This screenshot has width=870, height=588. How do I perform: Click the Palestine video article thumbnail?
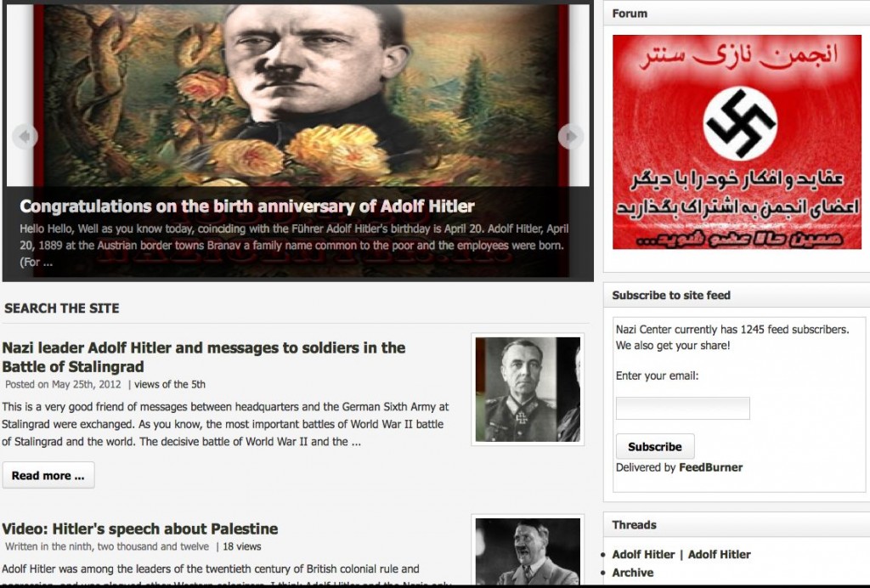click(528, 551)
